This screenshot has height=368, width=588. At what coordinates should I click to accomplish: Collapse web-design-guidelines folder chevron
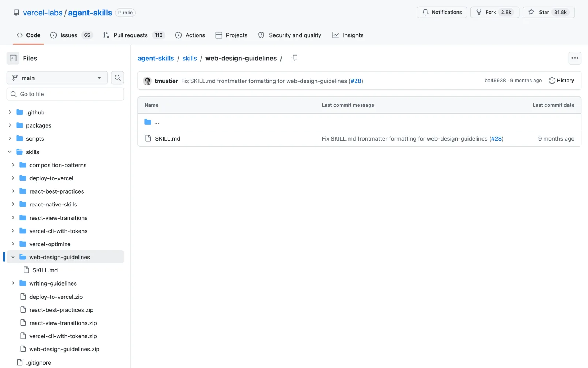click(x=13, y=257)
